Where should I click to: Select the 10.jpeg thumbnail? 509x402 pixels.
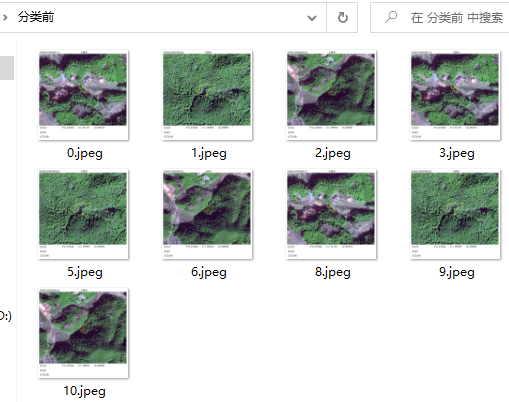(x=83, y=333)
